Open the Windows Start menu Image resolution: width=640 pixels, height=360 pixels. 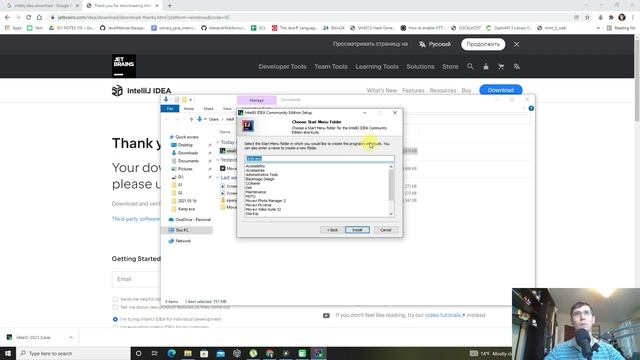coord(8,353)
